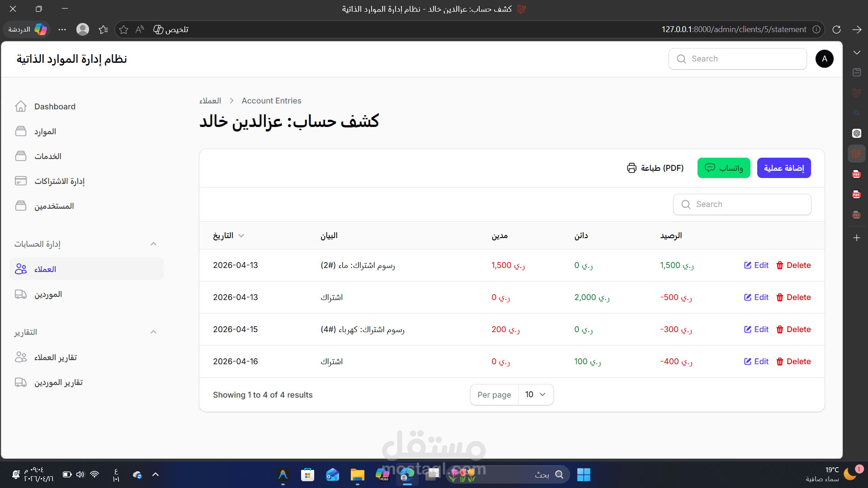The width and height of the screenshot is (868, 488).
Task: Sort by التاريخ column header
Action: (x=228, y=236)
